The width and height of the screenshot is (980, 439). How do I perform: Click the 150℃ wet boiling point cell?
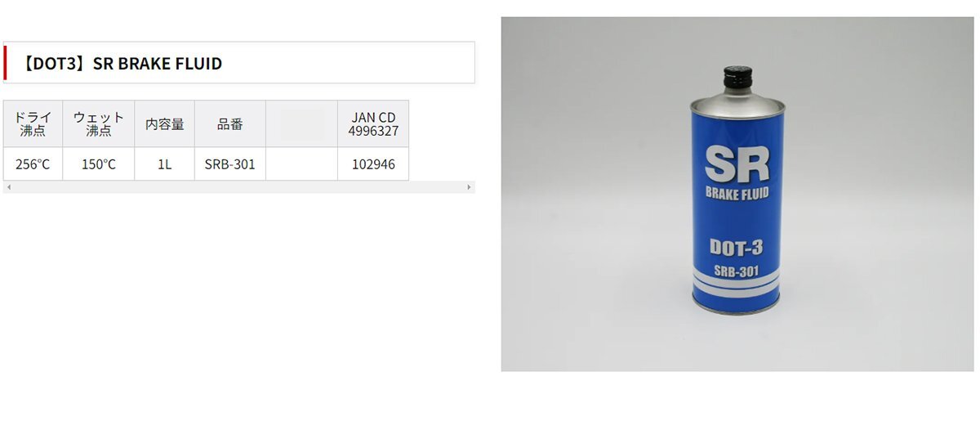click(x=99, y=164)
